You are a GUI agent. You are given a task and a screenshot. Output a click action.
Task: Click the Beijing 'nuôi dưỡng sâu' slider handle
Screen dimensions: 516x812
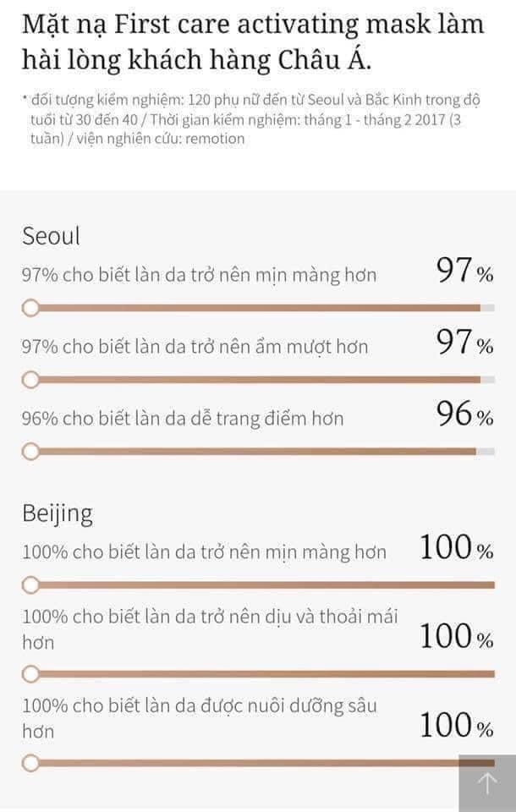tap(30, 763)
